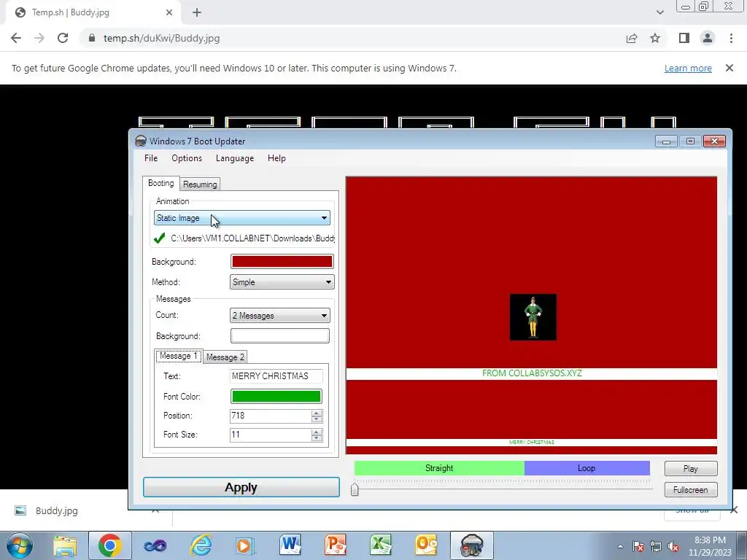
Task: Click the Fullscreen button
Action: 691,489
